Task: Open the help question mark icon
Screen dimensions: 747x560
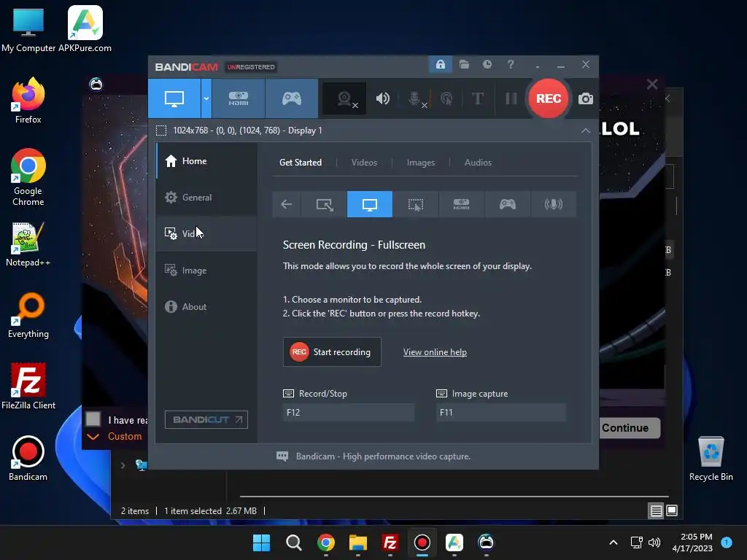Action: [x=510, y=64]
